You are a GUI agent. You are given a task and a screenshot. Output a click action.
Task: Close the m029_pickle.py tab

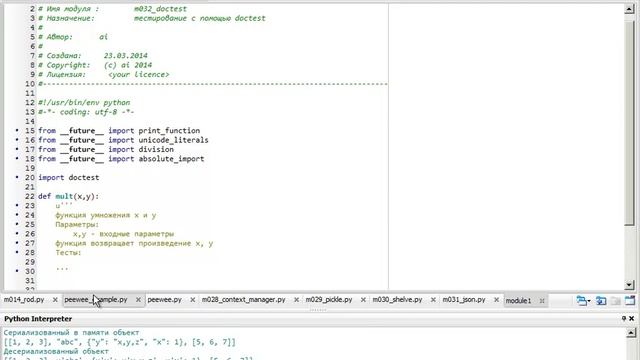pos(363,300)
